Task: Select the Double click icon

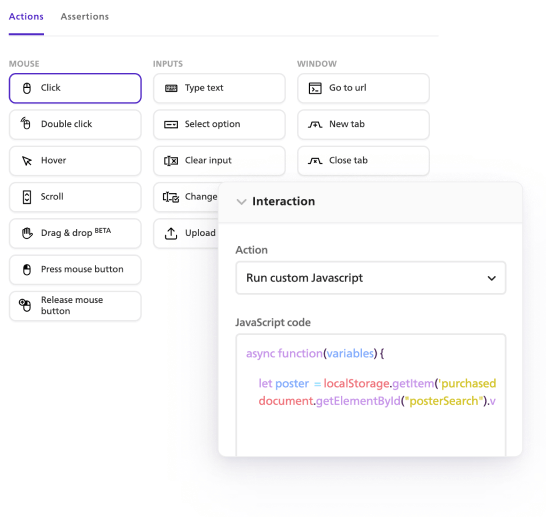Action: click(x=26, y=123)
